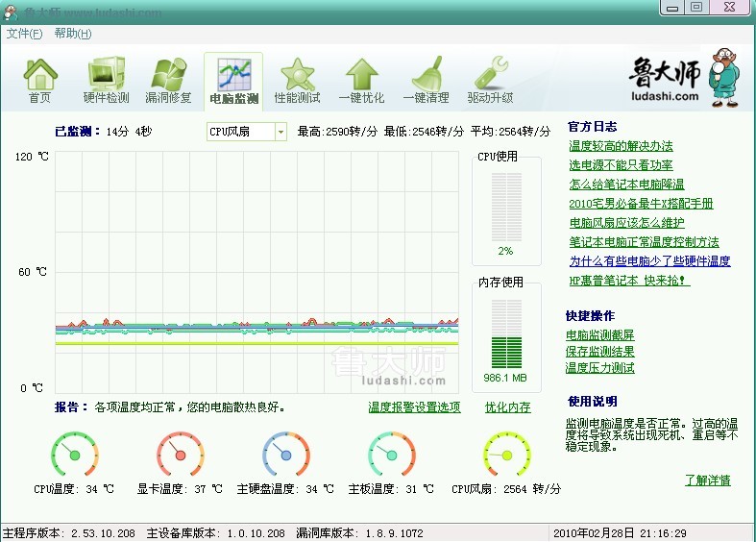Open 怎么给笔记本电脑降温 article
Image resolution: width=756 pixels, height=542 pixels.
(626, 185)
